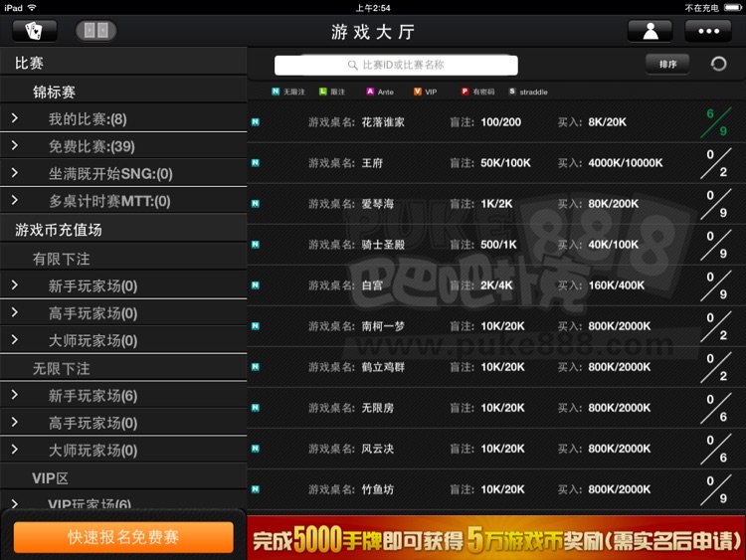
Task: Open table 风云决
Action: click(496, 449)
